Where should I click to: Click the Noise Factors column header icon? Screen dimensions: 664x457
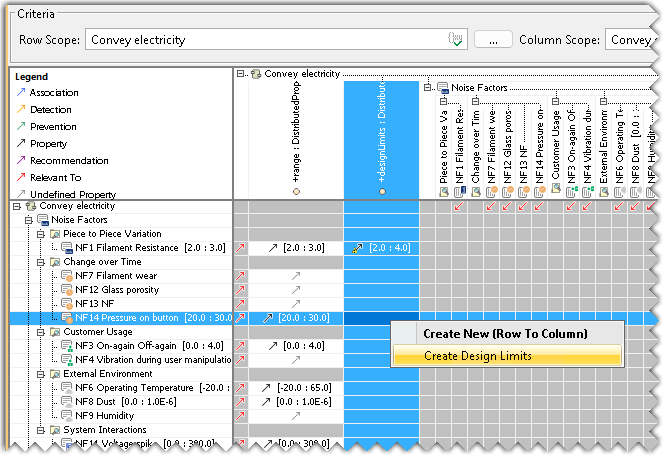(443, 88)
